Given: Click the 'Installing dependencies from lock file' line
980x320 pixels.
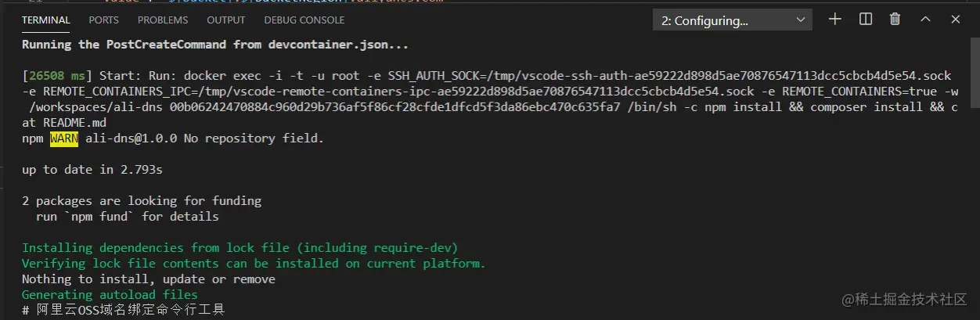Looking at the screenshot, I should 240,248.
